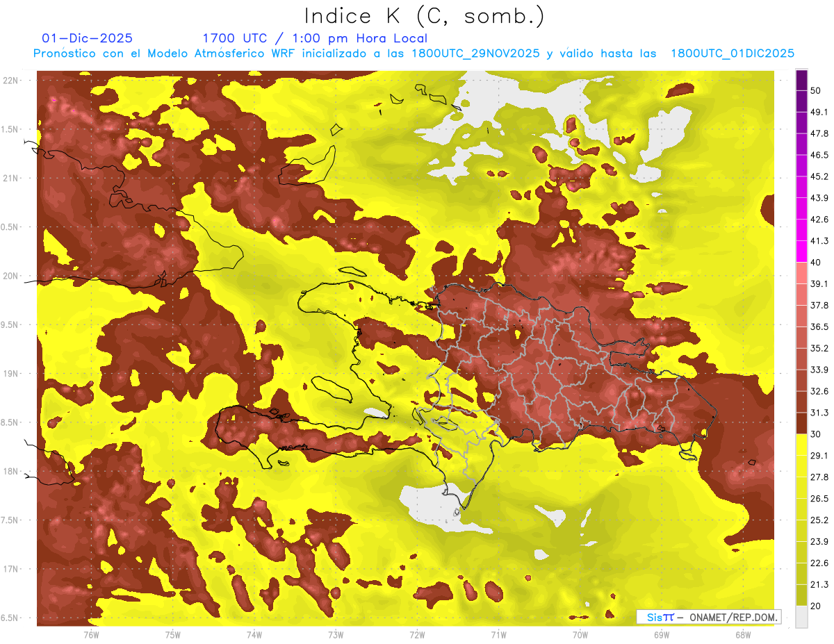Viewport: 834px width, 644px height.
Task: Click the 73W longitude label
Action: [336, 635]
